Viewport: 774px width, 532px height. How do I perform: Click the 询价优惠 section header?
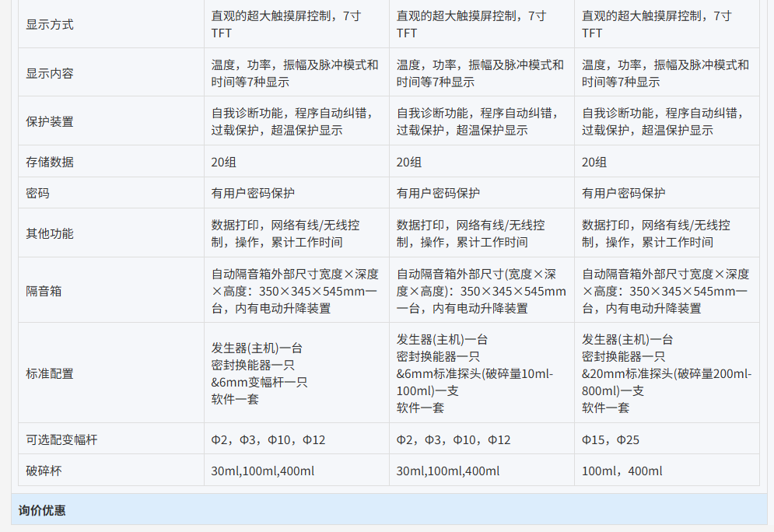click(43, 510)
